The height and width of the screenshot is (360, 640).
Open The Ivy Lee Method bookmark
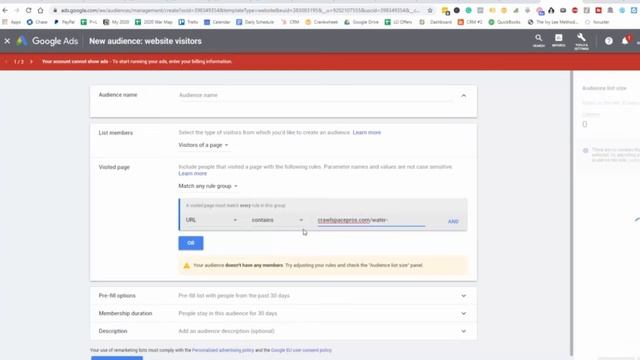pos(553,22)
